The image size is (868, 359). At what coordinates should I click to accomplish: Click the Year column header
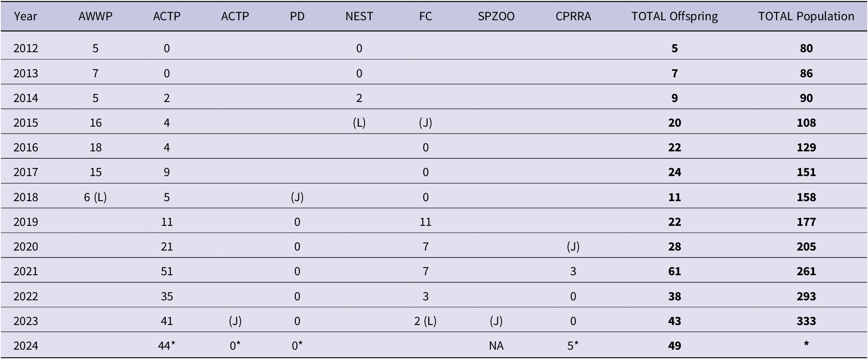(x=26, y=16)
